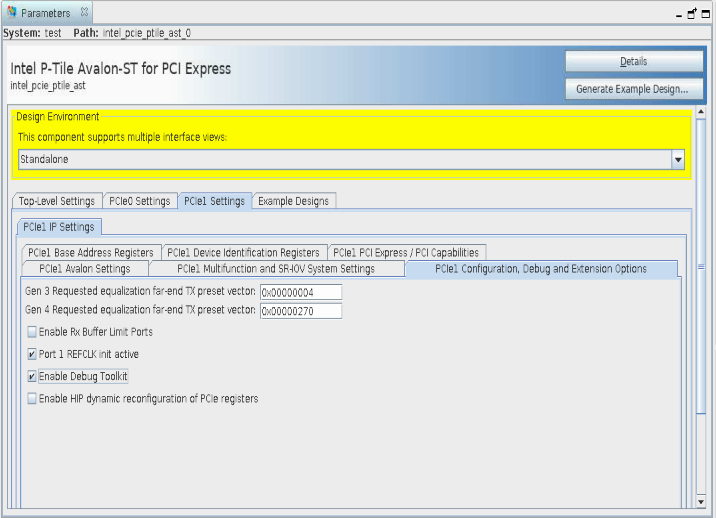
Task: Enable HIP dynamic reconfiguration of PCIe registers
Action: click(32, 399)
